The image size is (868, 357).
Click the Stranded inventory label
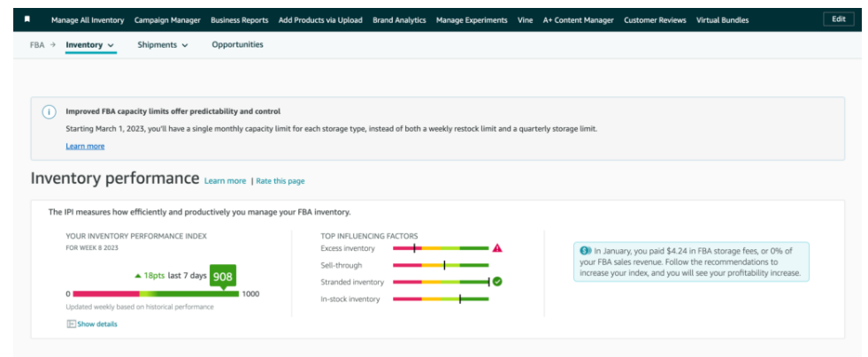coord(352,282)
